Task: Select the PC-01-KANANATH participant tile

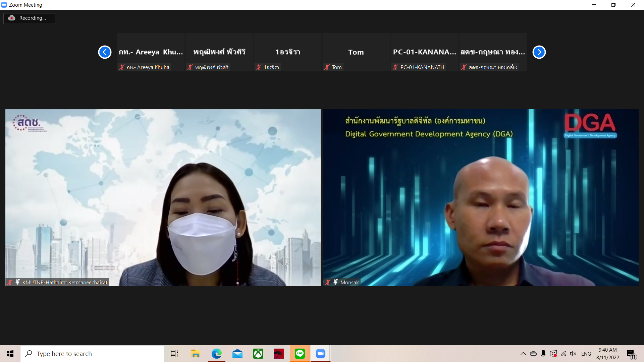Action: [424, 52]
